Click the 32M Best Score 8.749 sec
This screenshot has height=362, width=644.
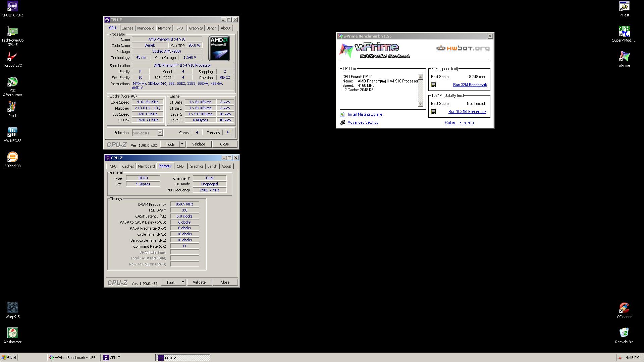477,77
